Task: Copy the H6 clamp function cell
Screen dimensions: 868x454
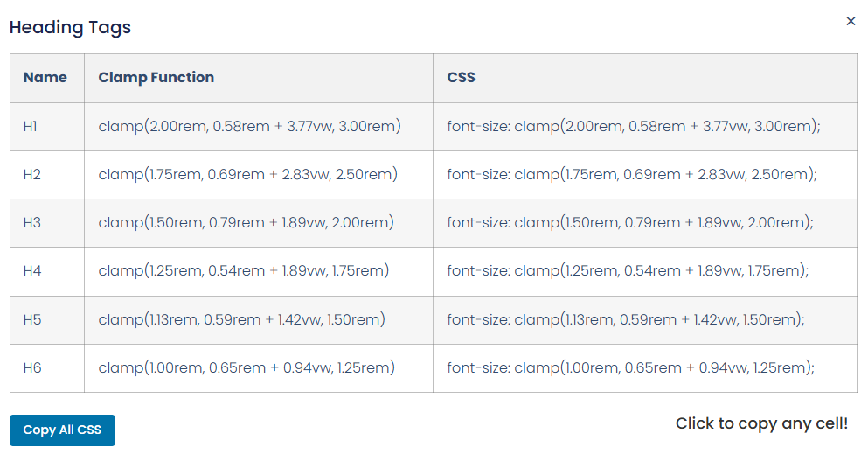Action: (259, 367)
